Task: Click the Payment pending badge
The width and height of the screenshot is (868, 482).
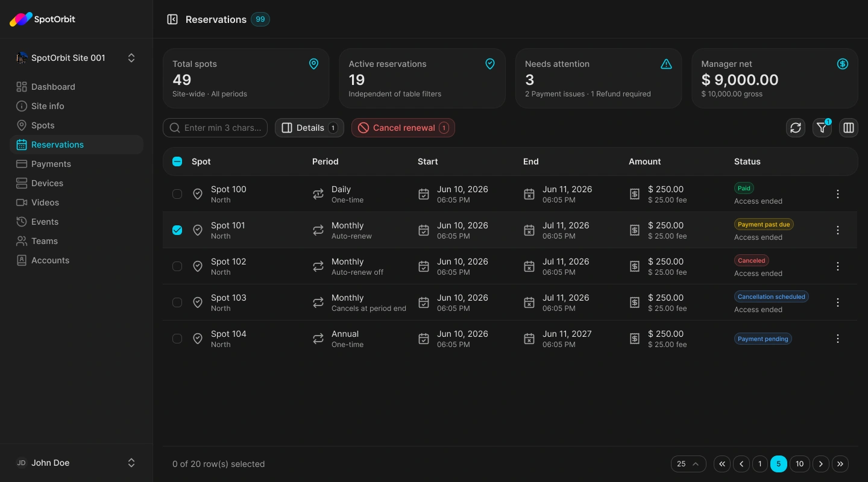Action: 763,339
